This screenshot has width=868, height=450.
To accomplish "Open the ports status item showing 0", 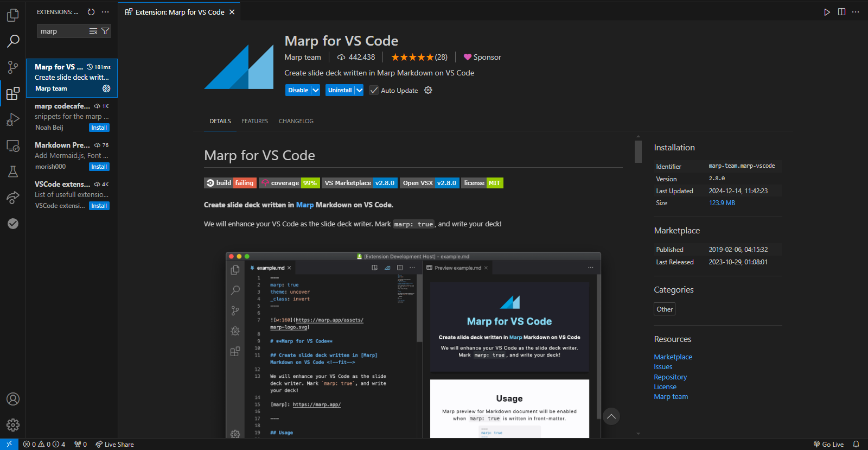I will click(80, 444).
